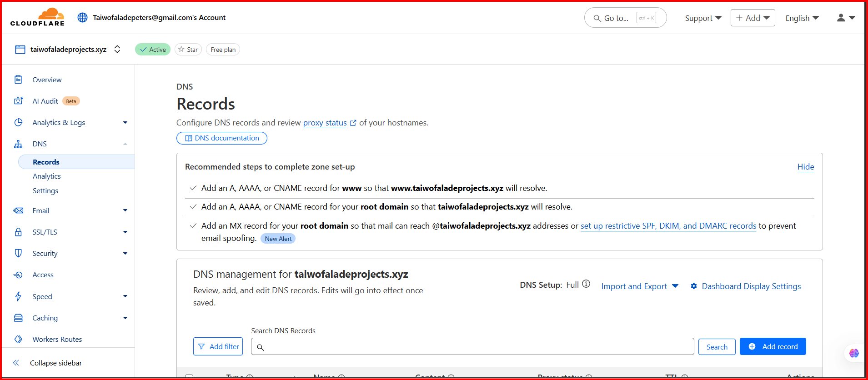Open the Overview page

click(47, 80)
